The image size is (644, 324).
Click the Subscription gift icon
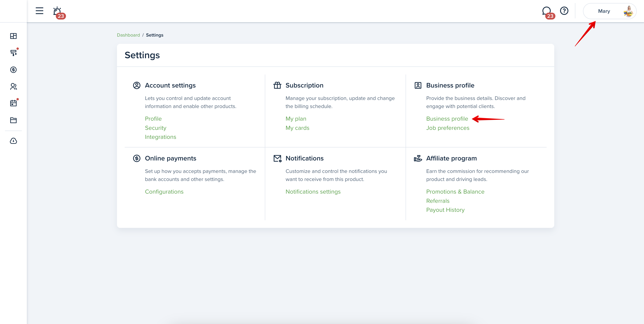coord(278,85)
